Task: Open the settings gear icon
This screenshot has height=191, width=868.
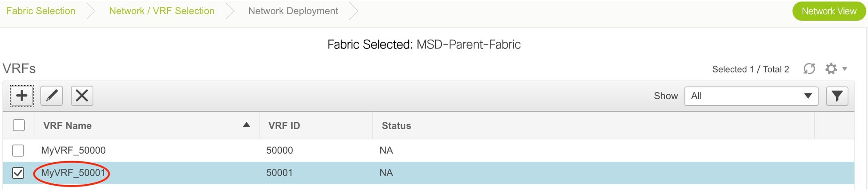Action: pyautogui.click(x=831, y=69)
